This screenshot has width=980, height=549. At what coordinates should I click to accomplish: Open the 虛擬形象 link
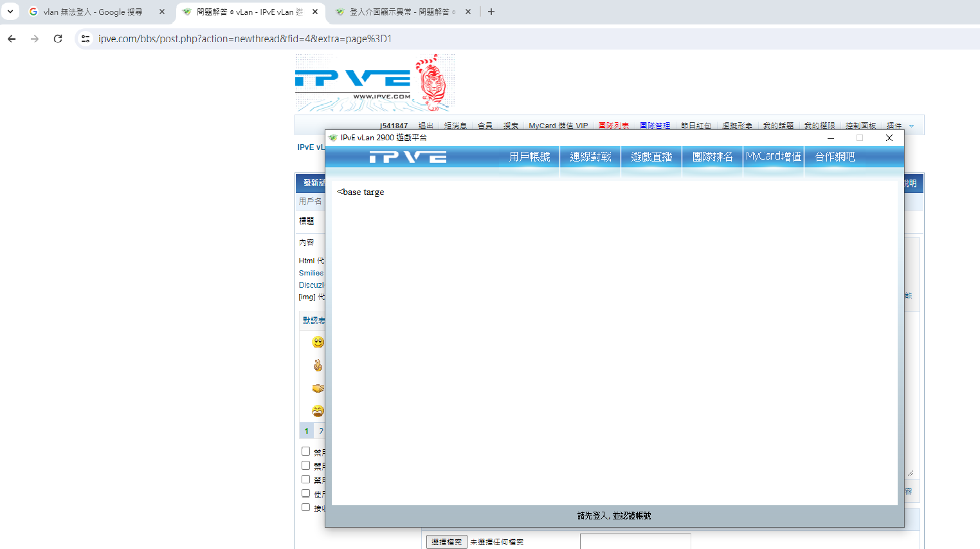pyautogui.click(x=737, y=126)
